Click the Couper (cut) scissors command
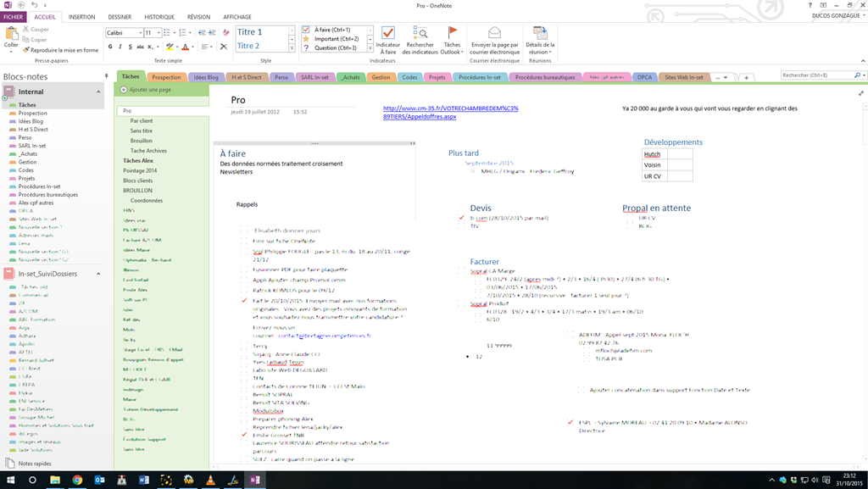Screen dimensions: 868x489 tap(36, 30)
